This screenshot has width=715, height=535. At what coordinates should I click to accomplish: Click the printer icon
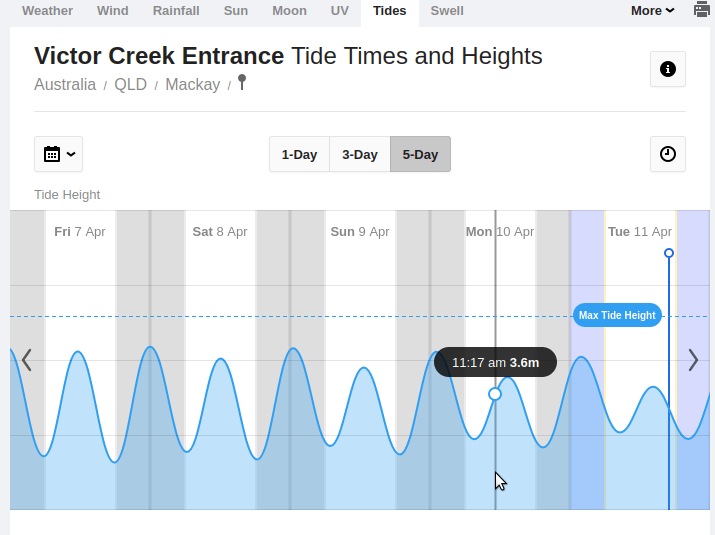coord(702,10)
